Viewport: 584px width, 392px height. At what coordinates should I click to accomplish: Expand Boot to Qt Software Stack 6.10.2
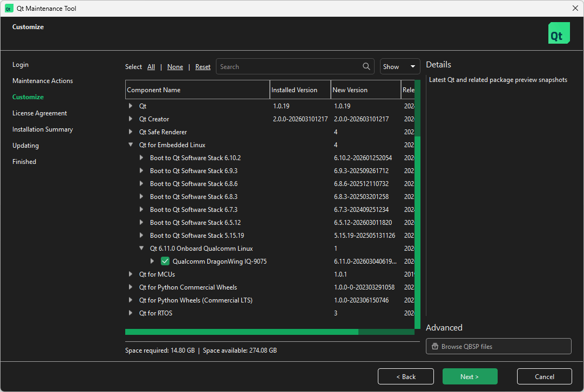pos(141,157)
